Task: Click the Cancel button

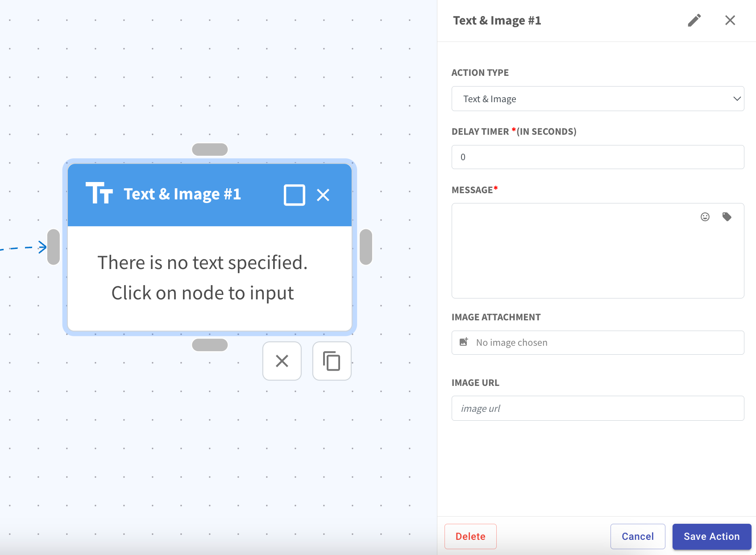Action: point(638,536)
